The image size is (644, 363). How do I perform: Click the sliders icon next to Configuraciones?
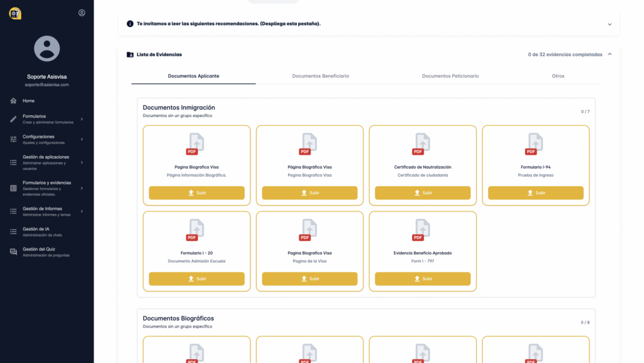click(13, 139)
